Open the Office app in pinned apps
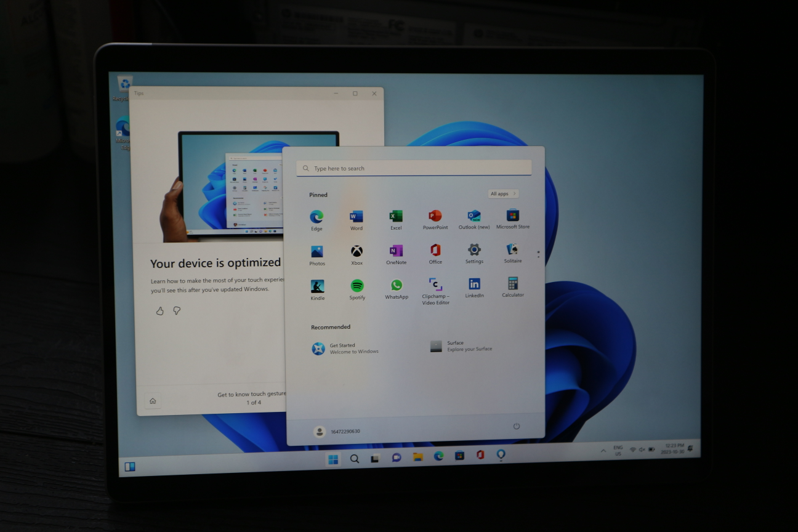Screen dimensions: 798x532 pyautogui.click(x=435, y=253)
